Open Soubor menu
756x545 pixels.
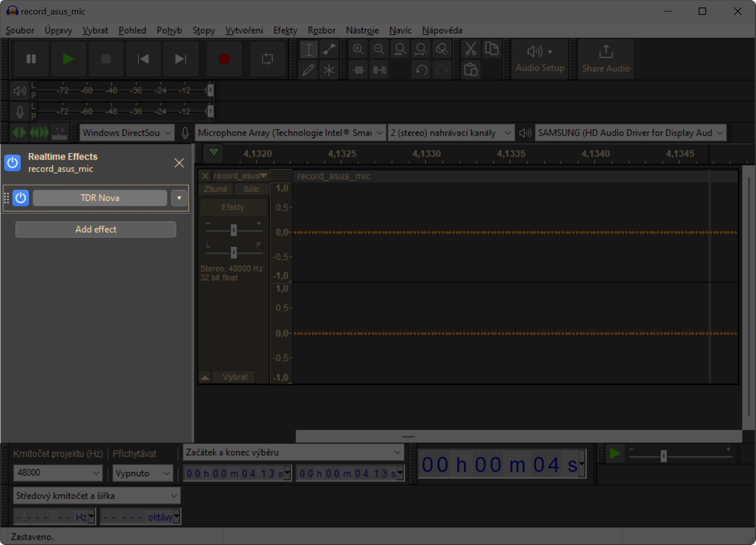click(20, 30)
